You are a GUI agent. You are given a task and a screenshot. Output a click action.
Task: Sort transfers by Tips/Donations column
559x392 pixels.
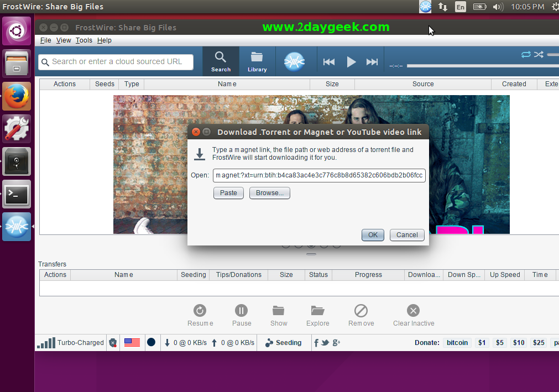238,275
